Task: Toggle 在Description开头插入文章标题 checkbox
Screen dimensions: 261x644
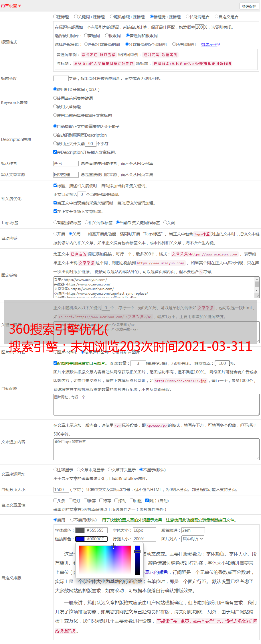Action: click(55, 152)
